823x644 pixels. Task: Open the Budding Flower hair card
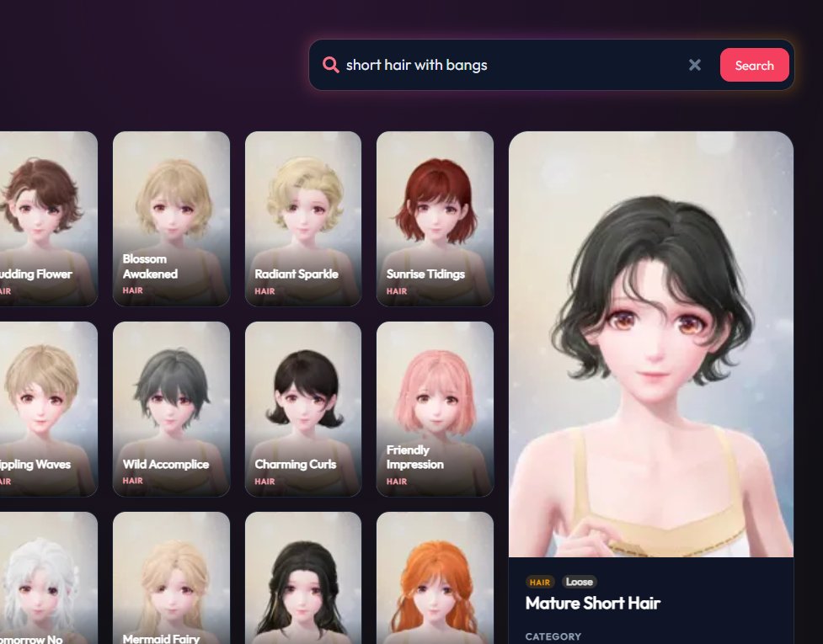tap(48, 219)
